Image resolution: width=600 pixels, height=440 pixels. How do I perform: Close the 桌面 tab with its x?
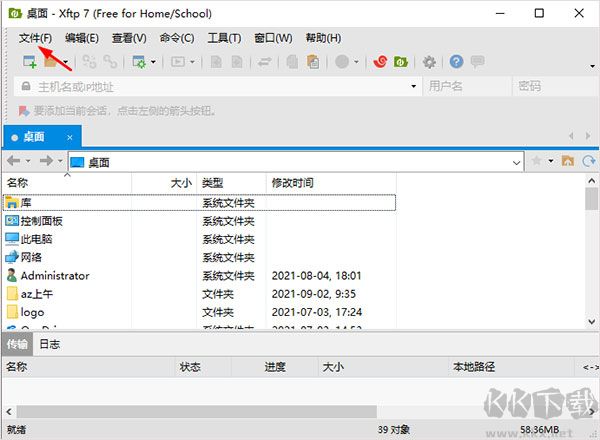(x=70, y=137)
